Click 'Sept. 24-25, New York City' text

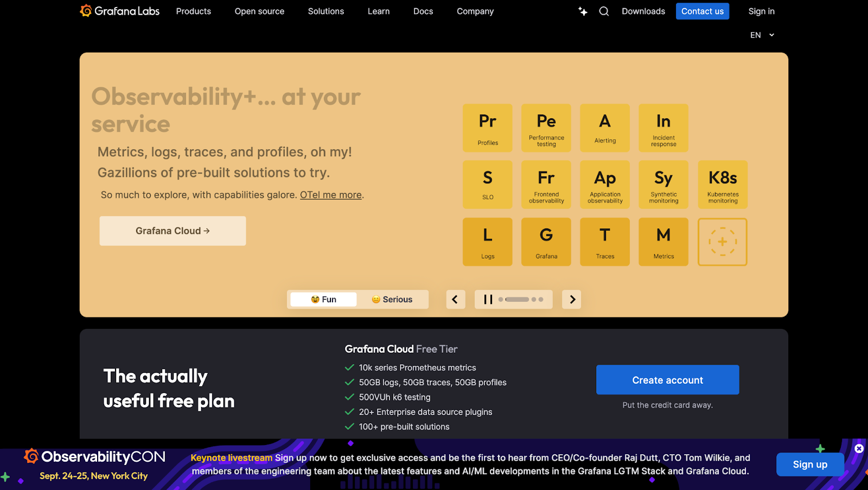[x=93, y=476]
